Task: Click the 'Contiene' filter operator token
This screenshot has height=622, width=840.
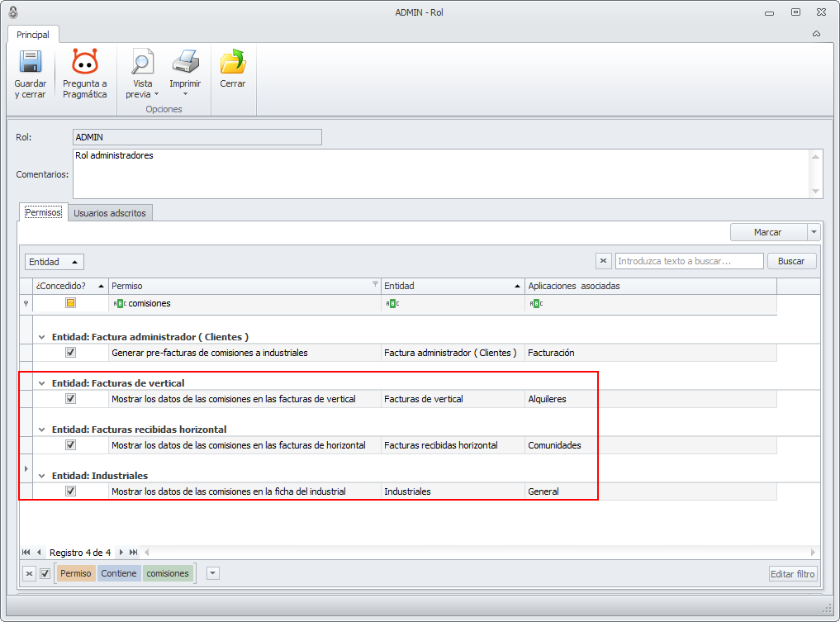Action: click(x=119, y=573)
